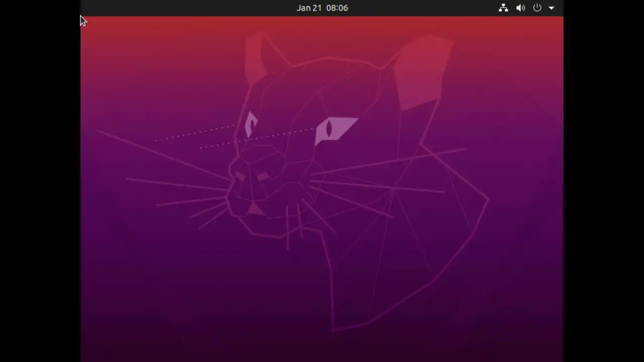Open the clock showing Jan 21 08:06
Screen dimensions: 644x362
[322, 8]
